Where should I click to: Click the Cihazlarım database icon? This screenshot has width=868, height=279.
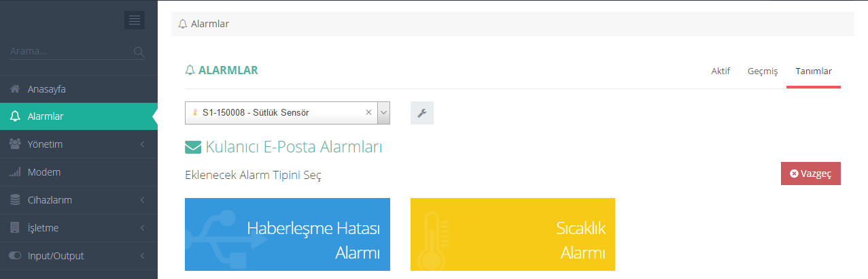(x=14, y=200)
